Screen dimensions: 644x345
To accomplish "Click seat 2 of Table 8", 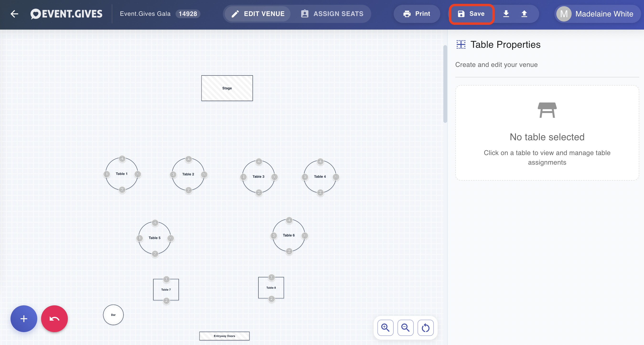I will click(x=272, y=299).
